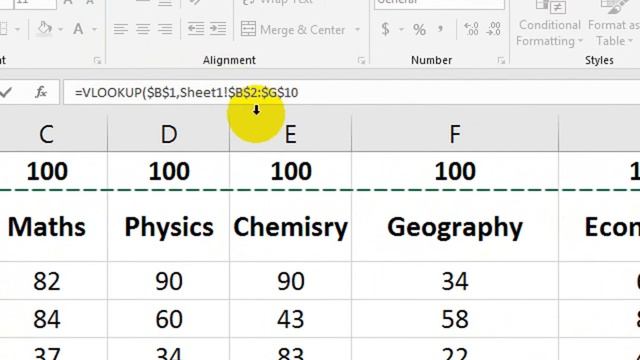Select the Chemisry score 43
640x360 pixels.
tap(290, 319)
